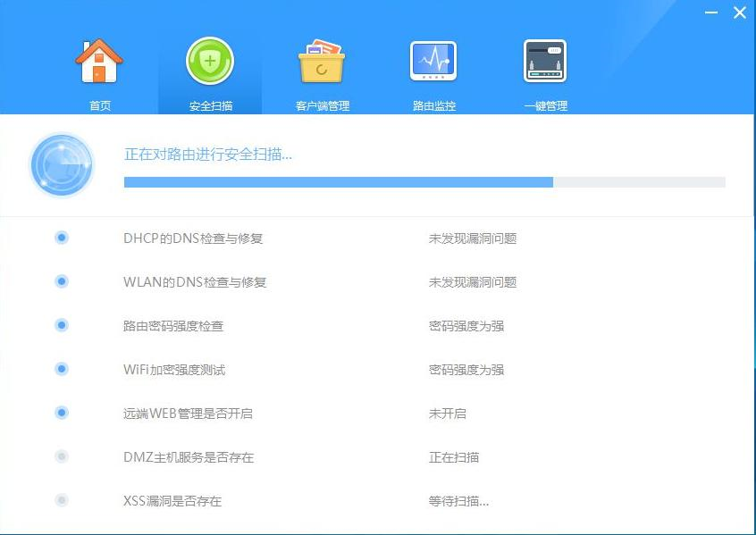756x535 pixels.
Task: Select the WLAN的DNS检查与修复 item text
Action: point(195,282)
